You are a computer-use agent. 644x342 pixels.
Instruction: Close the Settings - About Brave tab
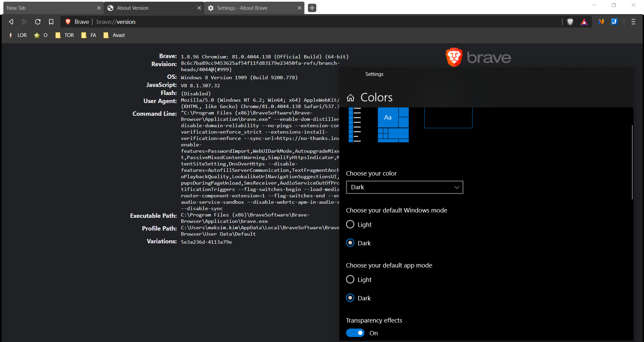[x=299, y=8]
